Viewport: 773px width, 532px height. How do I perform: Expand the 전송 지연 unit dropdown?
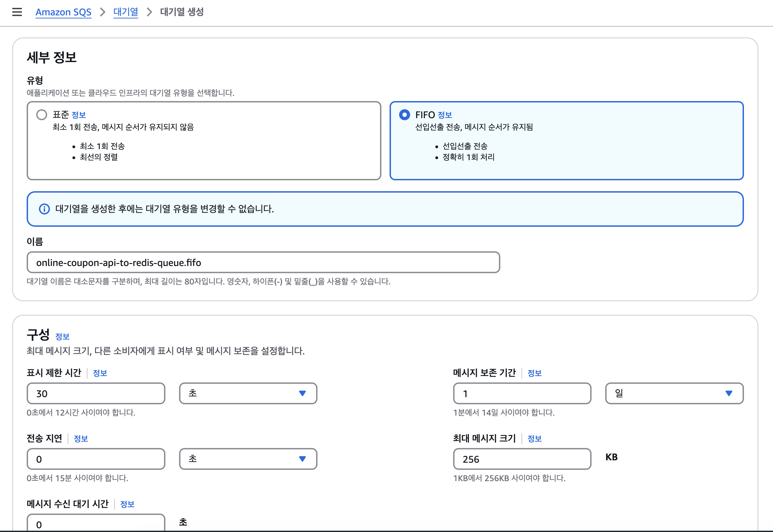tap(248, 459)
